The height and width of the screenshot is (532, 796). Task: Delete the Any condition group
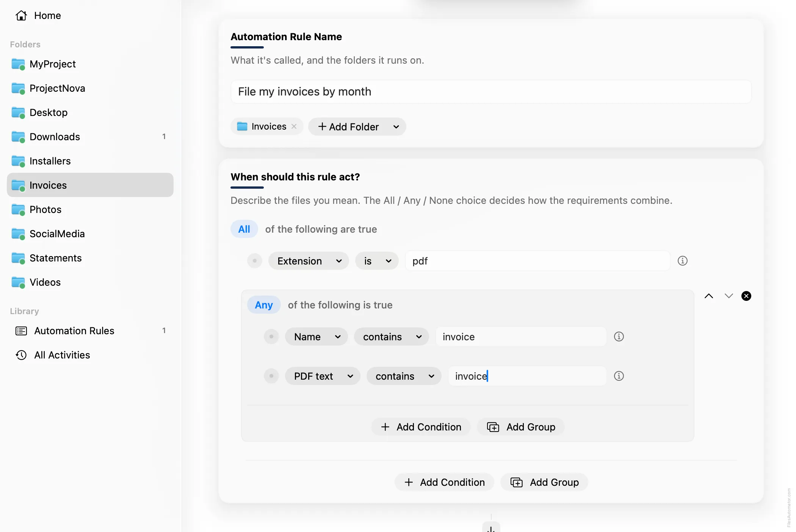pyautogui.click(x=746, y=296)
